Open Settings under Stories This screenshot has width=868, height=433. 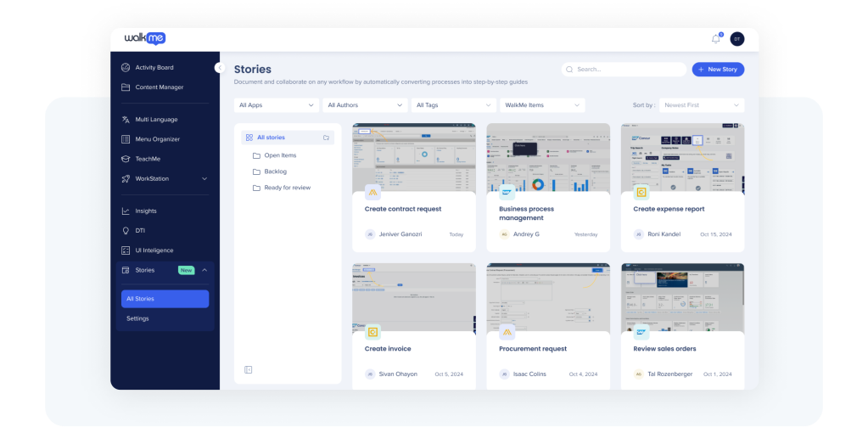pyautogui.click(x=137, y=318)
